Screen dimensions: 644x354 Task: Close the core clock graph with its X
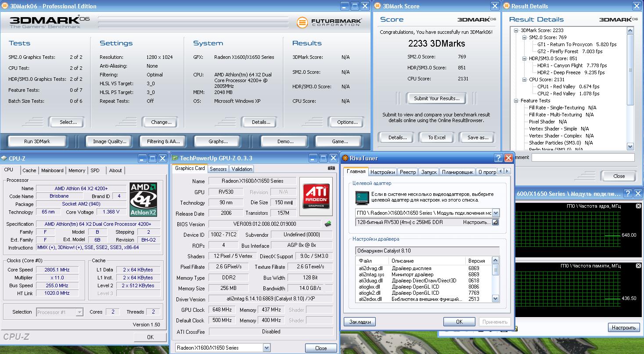(x=638, y=206)
